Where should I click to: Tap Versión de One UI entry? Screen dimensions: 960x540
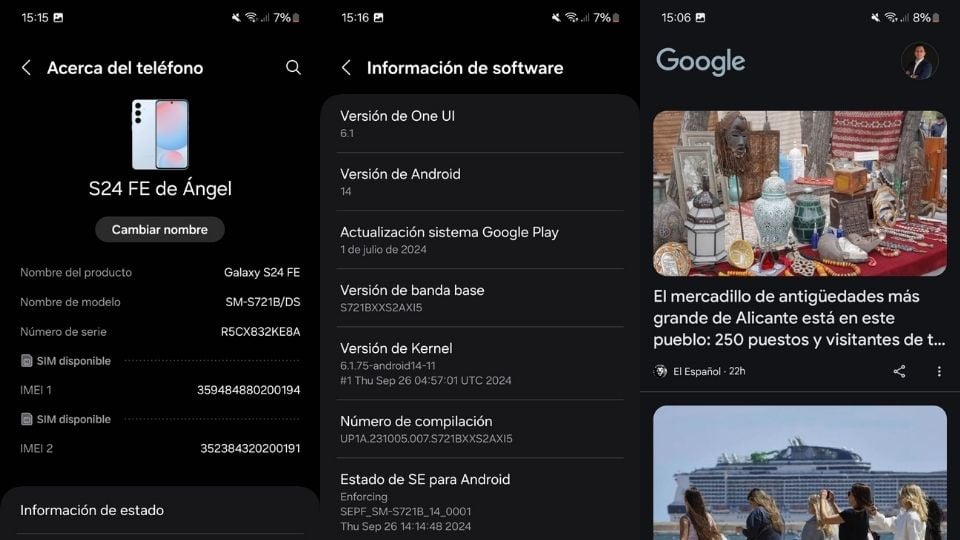tap(480, 124)
